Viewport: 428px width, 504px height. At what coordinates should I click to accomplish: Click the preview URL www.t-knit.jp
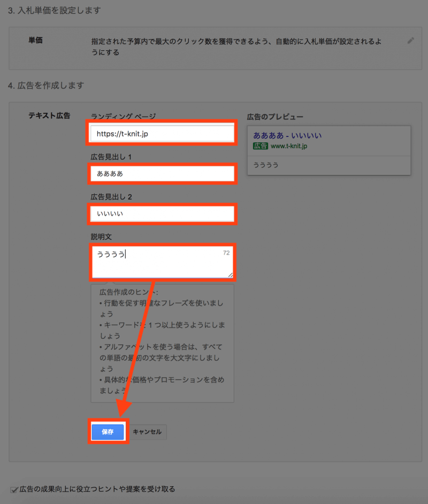[x=289, y=146]
